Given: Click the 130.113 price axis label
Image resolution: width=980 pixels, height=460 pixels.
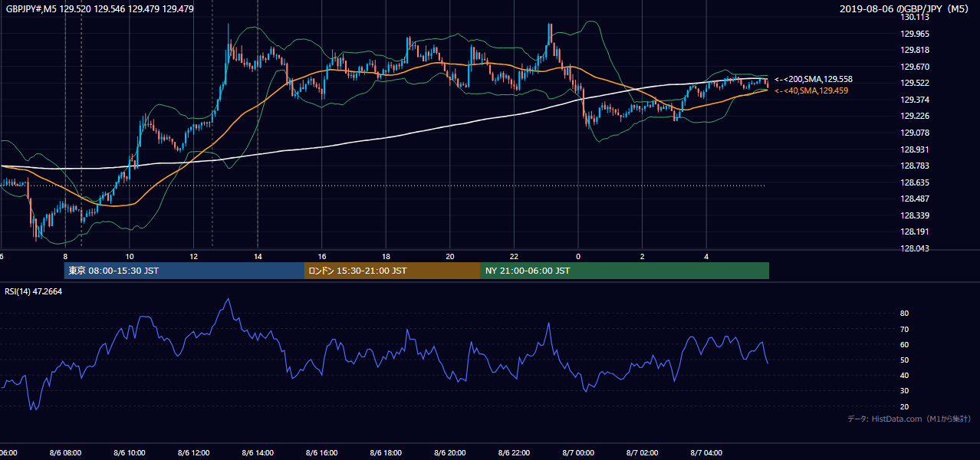Looking at the screenshot, I should (916, 17).
